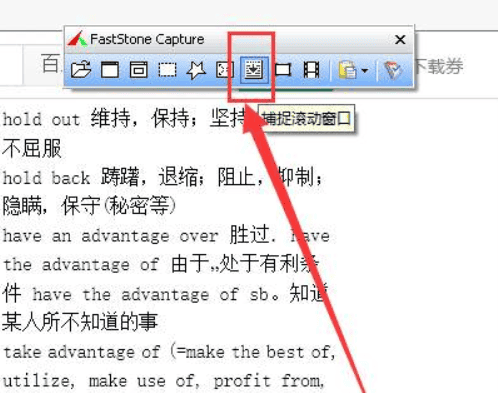Viewport: 498px width, 393px height.
Task: Click 'utilize, make use of' text line
Action: click(x=101, y=381)
